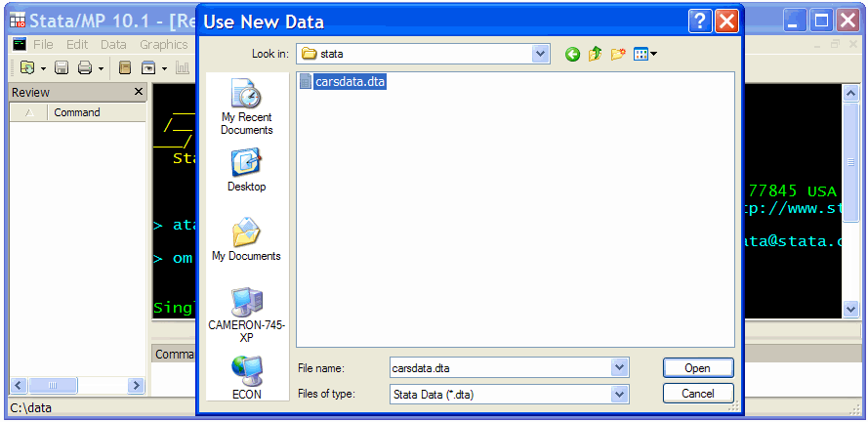Click Cancel to dismiss the dialog
Screen dimensions: 868x422
tap(697, 394)
